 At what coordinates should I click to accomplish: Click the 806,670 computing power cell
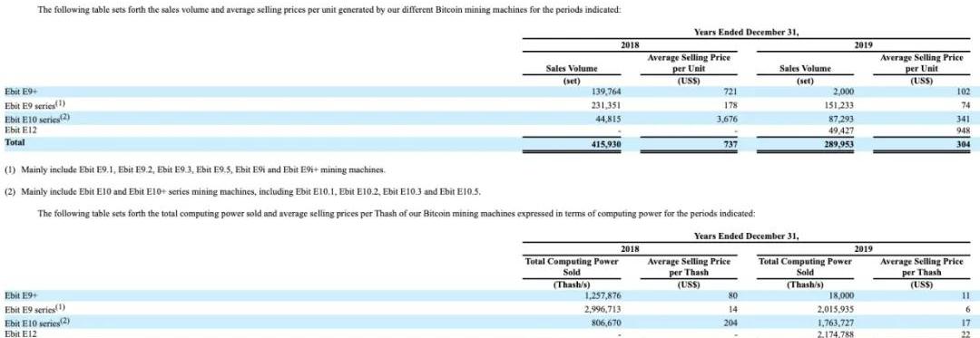click(x=605, y=323)
